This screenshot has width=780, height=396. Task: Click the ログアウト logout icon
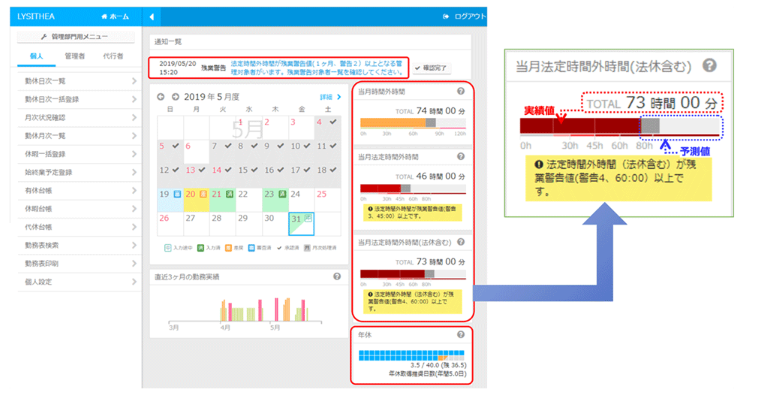point(446,16)
